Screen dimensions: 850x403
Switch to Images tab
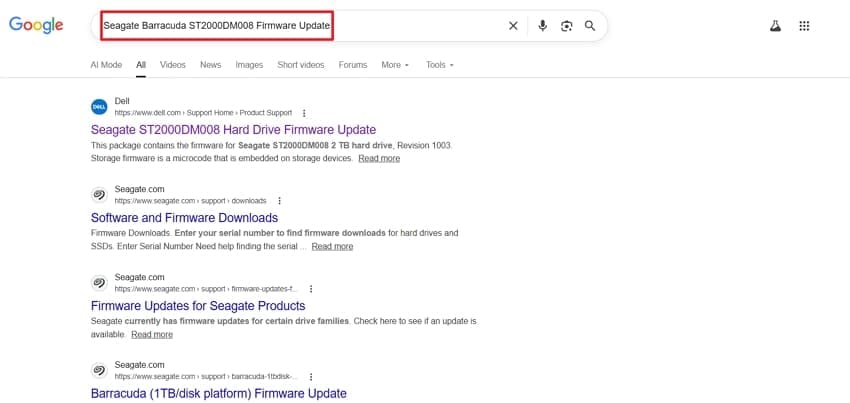pyautogui.click(x=249, y=65)
